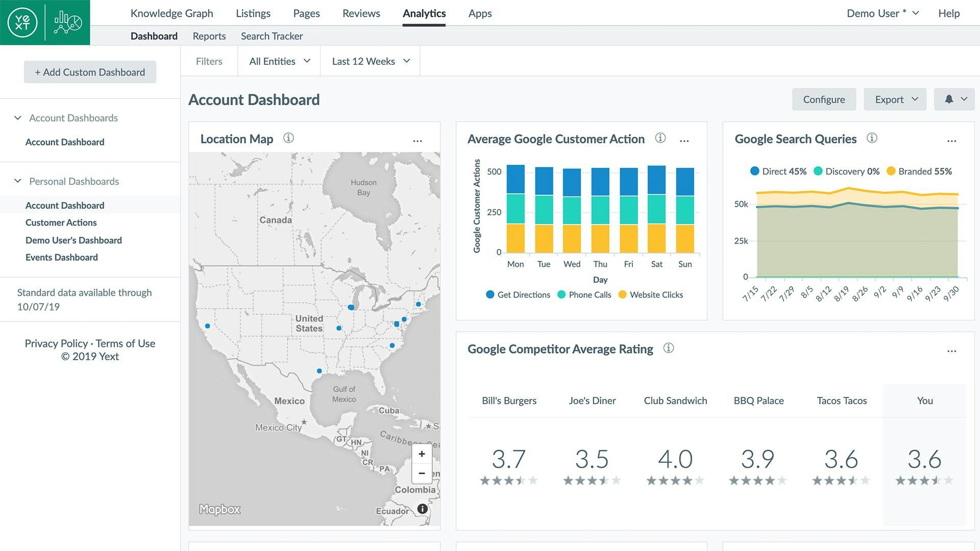Open the bell notifications dropdown
The image size is (980, 551).
tap(954, 99)
